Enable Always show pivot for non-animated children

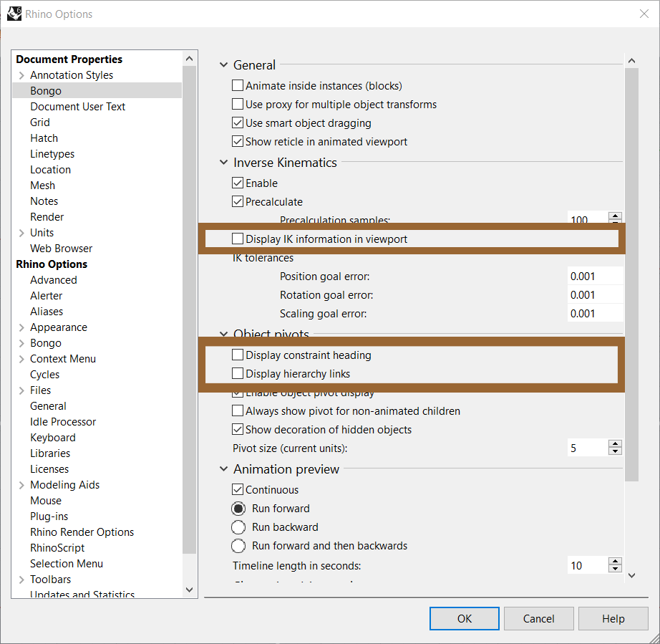coord(238,410)
